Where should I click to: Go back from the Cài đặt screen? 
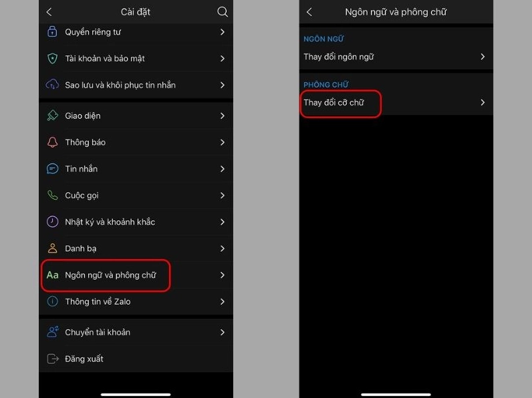click(49, 12)
